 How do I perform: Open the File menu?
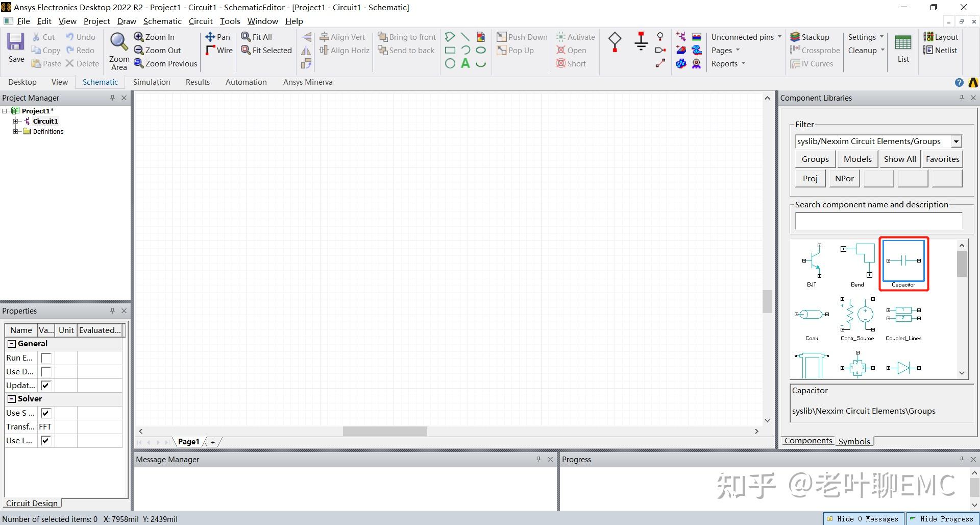[23, 21]
